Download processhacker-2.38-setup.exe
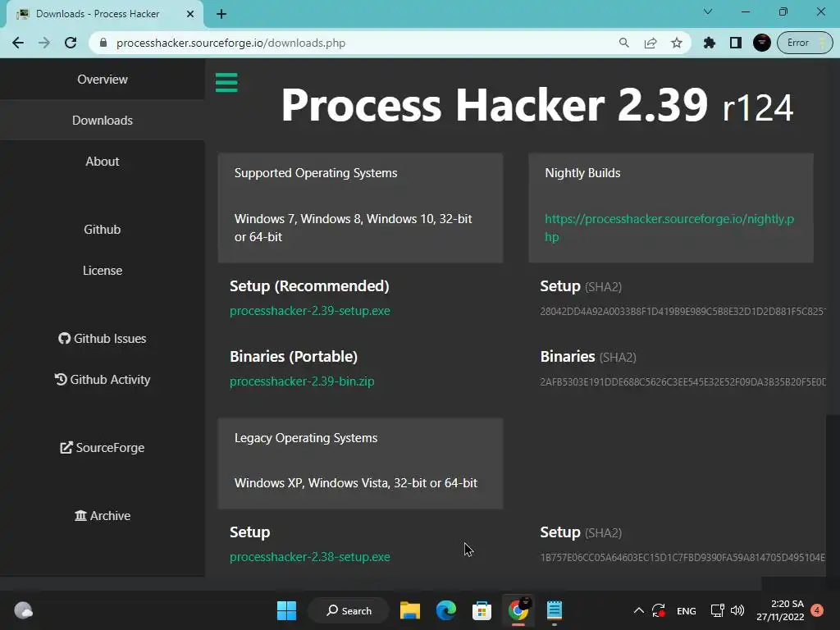Screen dimensions: 840x630 [309, 557]
